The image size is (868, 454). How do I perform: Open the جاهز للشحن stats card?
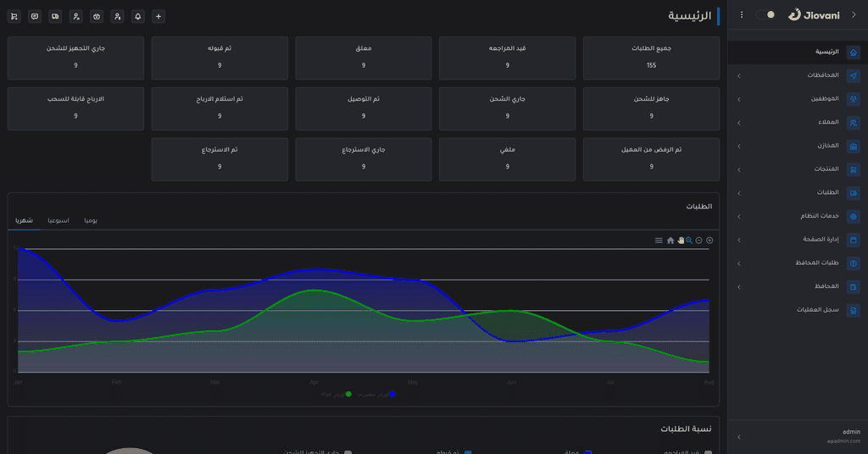point(652,109)
